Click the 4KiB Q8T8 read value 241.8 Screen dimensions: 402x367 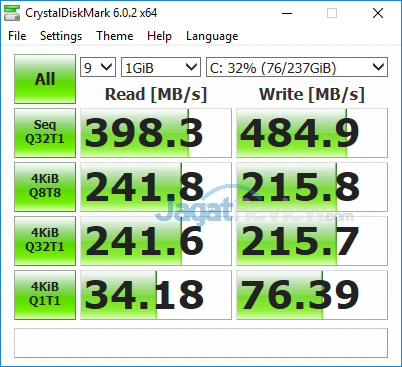tap(156, 187)
